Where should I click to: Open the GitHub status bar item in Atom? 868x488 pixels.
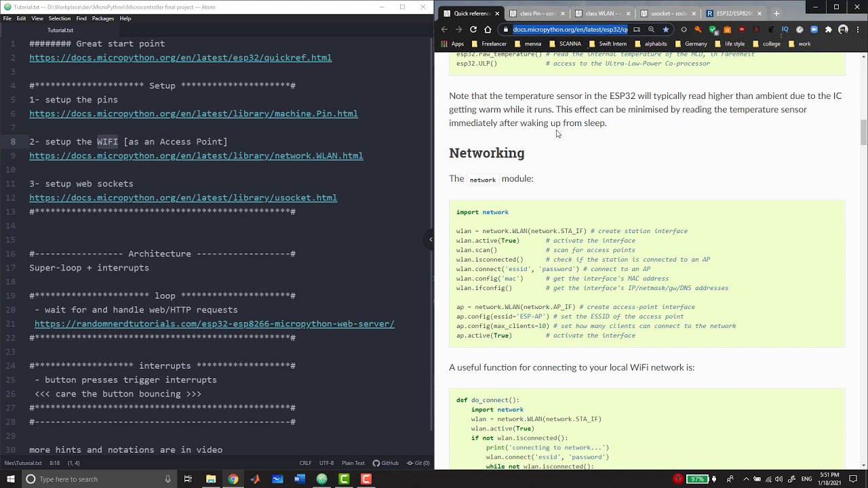tap(386, 463)
